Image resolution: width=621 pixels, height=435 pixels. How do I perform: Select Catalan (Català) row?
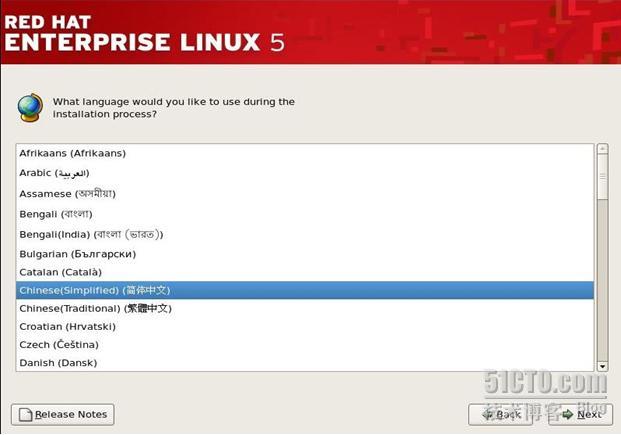305,273
